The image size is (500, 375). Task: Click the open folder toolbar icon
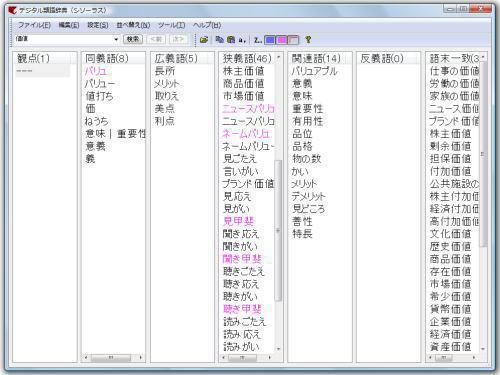click(204, 40)
